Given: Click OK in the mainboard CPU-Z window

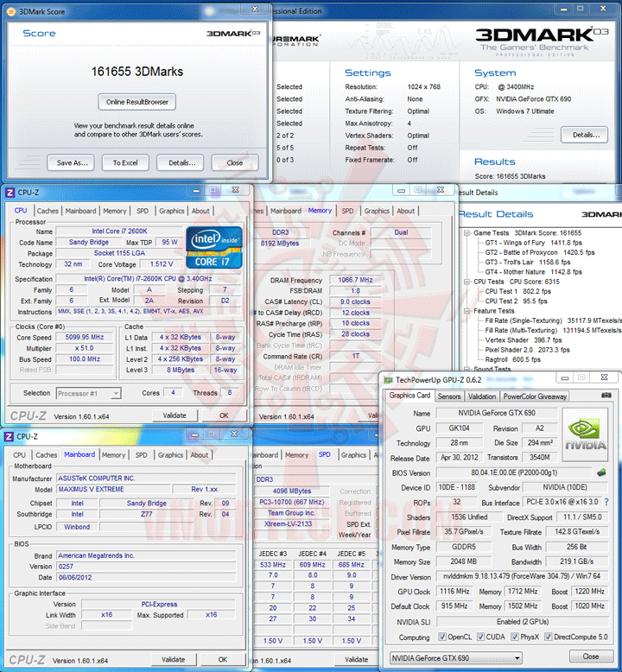Looking at the screenshot, I should point(223,660).
